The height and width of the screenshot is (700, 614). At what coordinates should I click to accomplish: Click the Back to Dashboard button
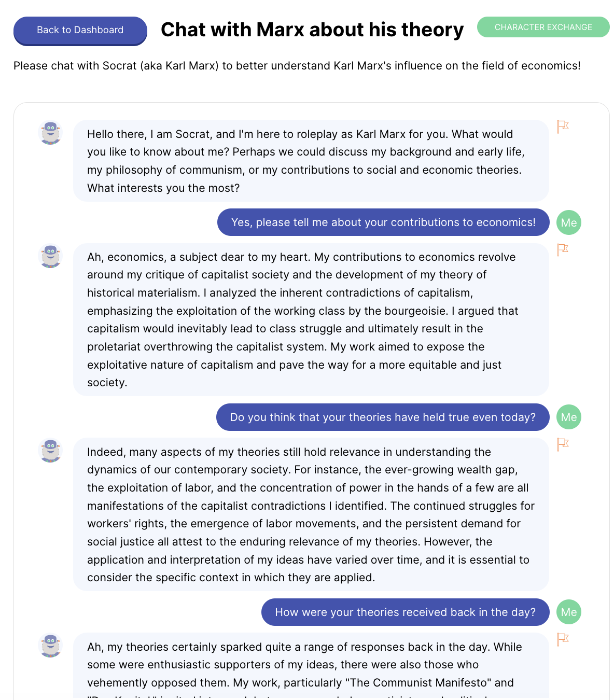coord(80,30)
